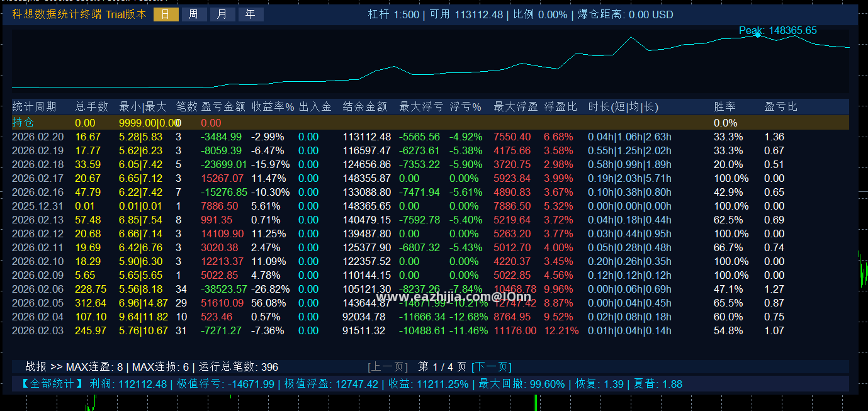Image resolution: width=868 pixels, height=411 pixels.
Task: Click the 利润: 112112.48 summary value
Action: point(128,384)
